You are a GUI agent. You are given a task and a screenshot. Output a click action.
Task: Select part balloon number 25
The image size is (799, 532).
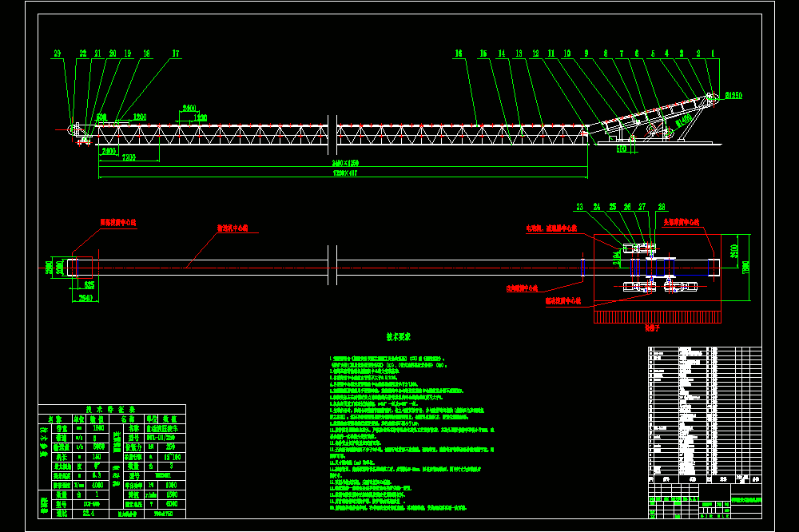coord(613,207)
